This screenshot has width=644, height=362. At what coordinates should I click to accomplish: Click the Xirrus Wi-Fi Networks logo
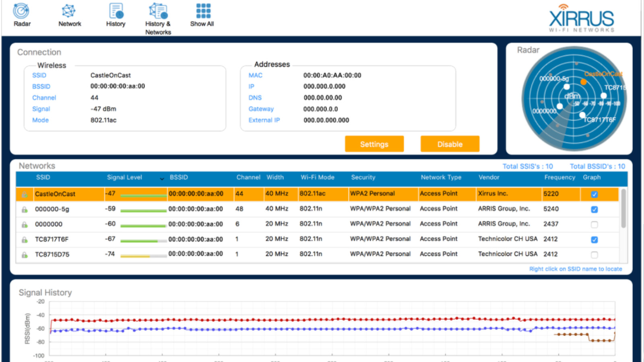[x=581, y=19]
